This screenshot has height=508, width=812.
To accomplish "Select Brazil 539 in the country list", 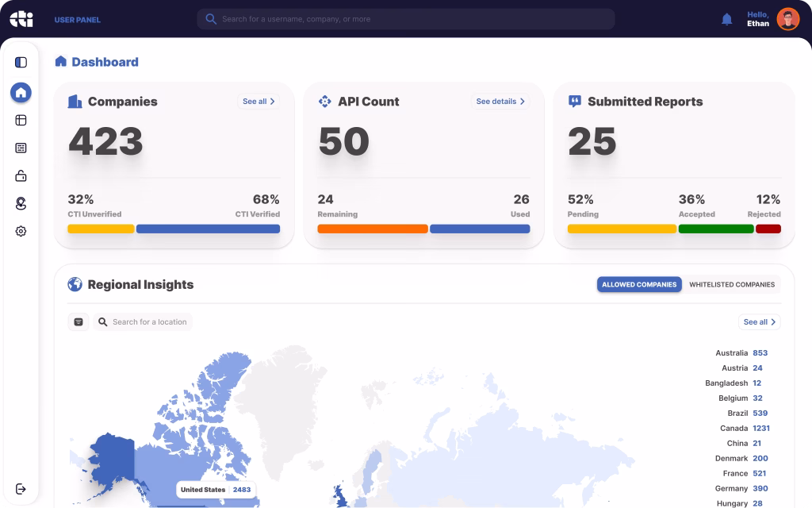I will [x=748, y=413].
